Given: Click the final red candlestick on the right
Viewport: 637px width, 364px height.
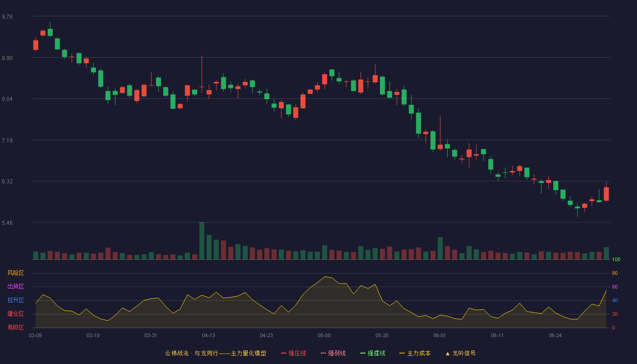Looking at the screenshot, I should [606, 193].
